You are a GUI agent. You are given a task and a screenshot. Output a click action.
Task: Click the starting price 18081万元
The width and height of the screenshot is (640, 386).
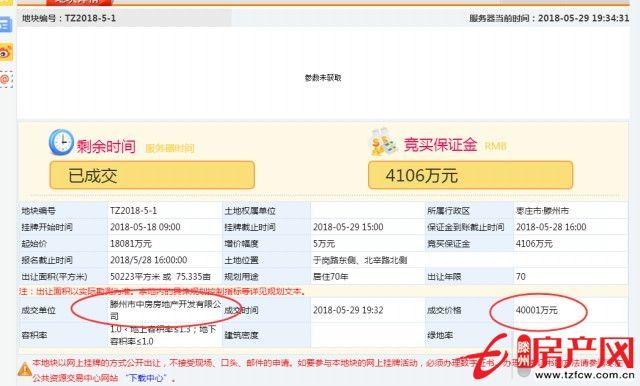click(x=131, y=244)
